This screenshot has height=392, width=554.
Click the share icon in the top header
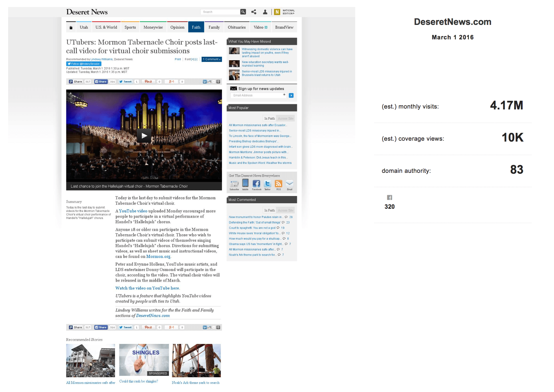254,12
